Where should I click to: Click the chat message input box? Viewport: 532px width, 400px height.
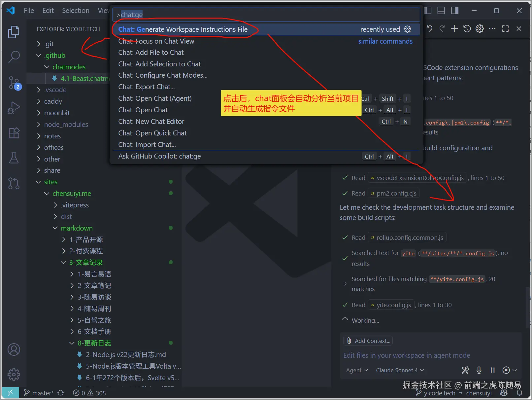pos(431,355)
